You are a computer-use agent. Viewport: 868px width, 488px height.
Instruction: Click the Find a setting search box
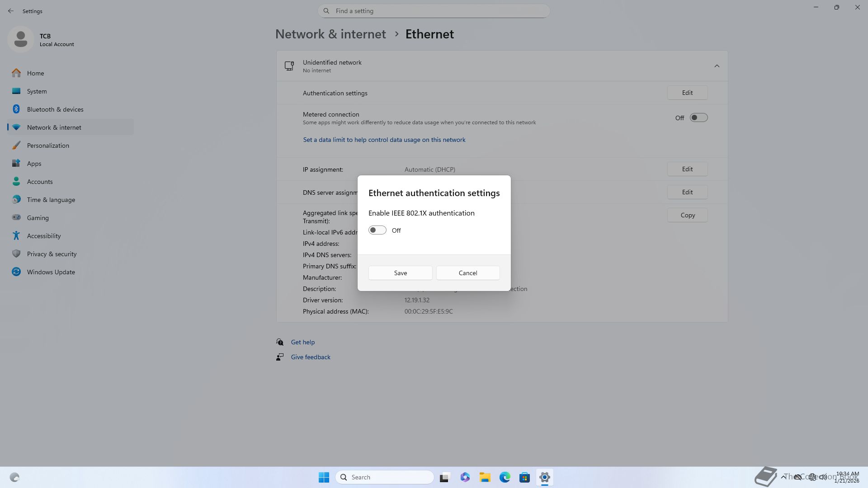434,11
